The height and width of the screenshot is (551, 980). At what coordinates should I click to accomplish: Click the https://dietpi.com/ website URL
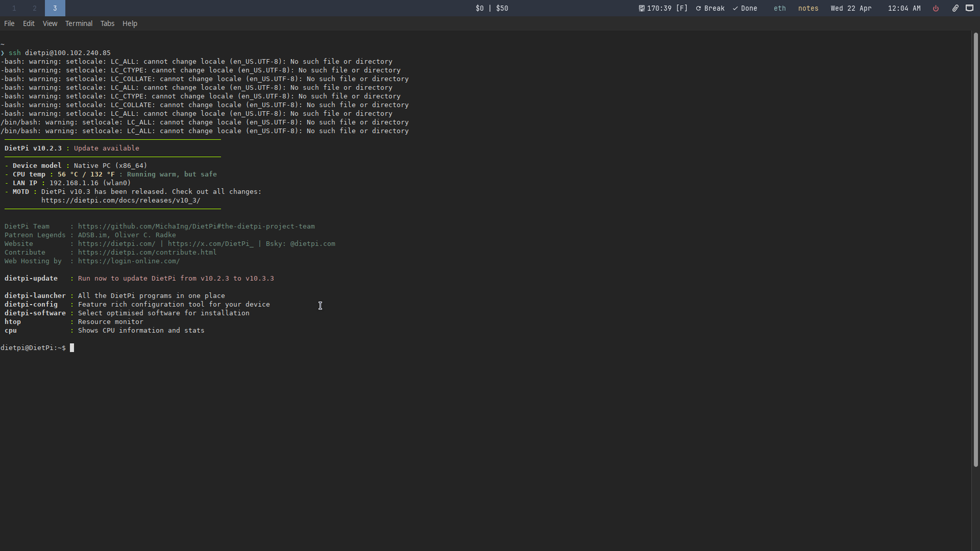click(x=116, y=244)
